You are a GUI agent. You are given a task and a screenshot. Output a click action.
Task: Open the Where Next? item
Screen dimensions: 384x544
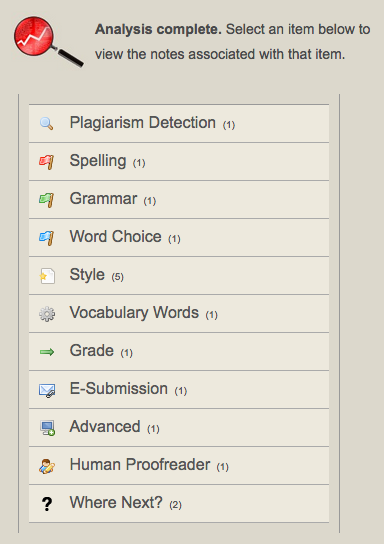(x=179, y=504)
